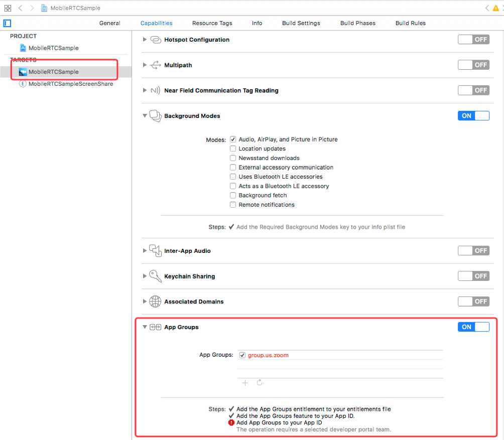Open the Info tab
Image resolution: width=504 pixels, height=440 pixels.
click(x=257, y=23)
